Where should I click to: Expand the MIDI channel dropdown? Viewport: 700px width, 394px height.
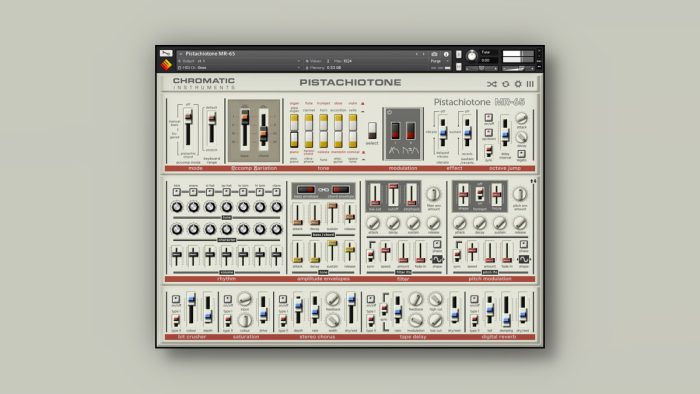[298, 68]
